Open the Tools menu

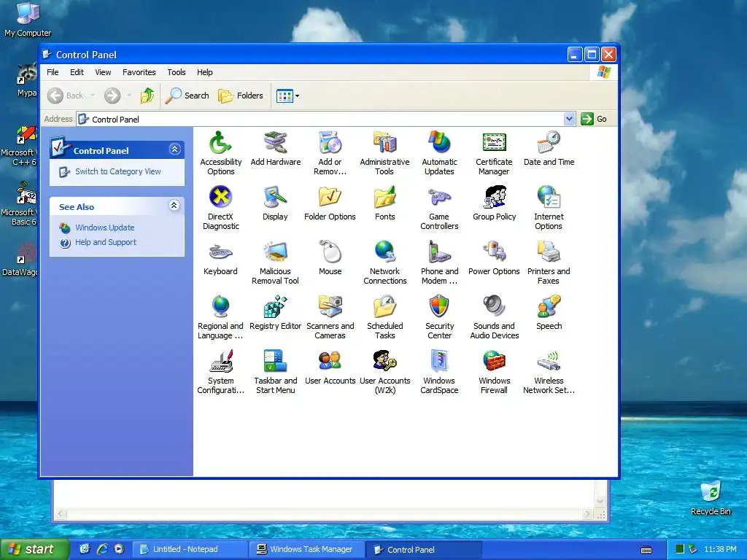[177, 72]
